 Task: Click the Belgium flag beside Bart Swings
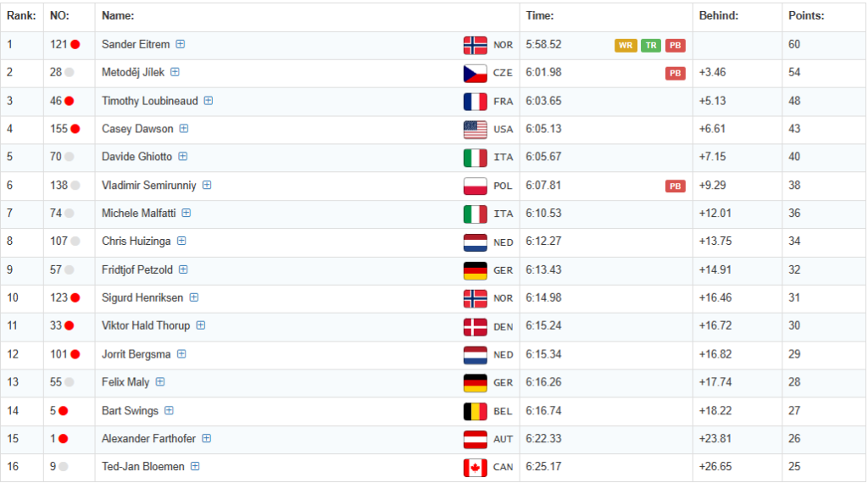click(x=475, y=411)
